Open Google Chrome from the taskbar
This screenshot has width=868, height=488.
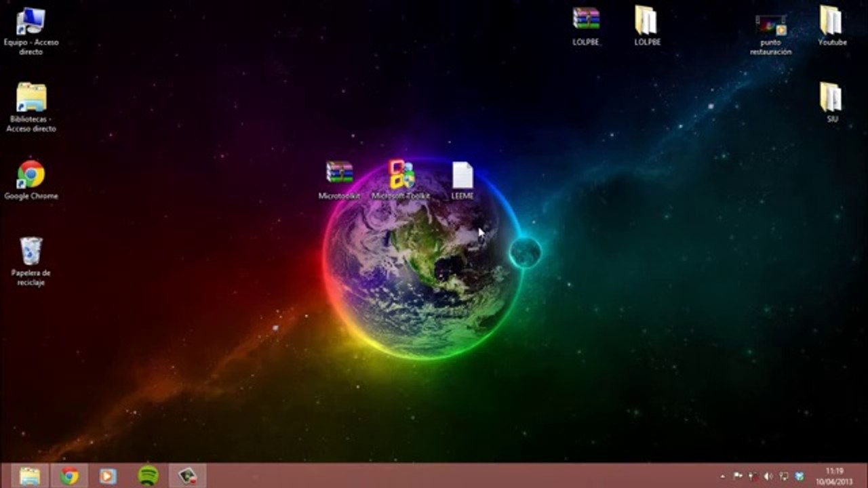(x=69, y=476)
